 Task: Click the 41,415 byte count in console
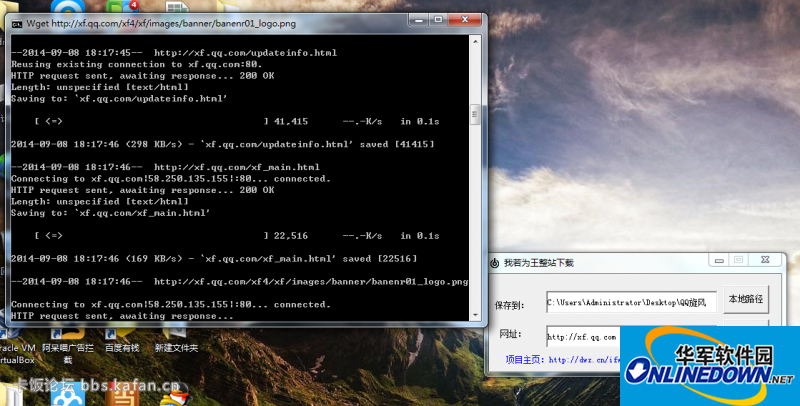coord(291,121)
